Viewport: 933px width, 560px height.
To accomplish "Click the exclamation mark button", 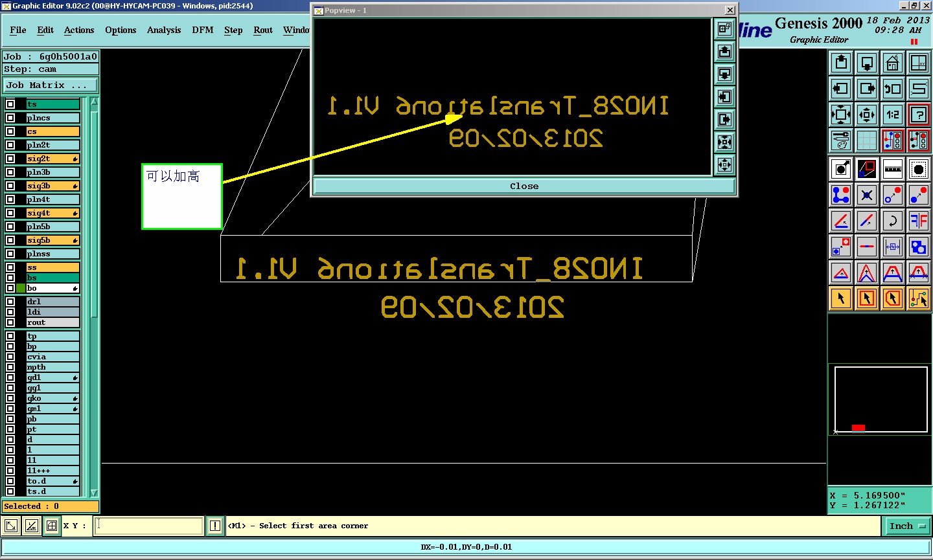I will pos(215,526).
